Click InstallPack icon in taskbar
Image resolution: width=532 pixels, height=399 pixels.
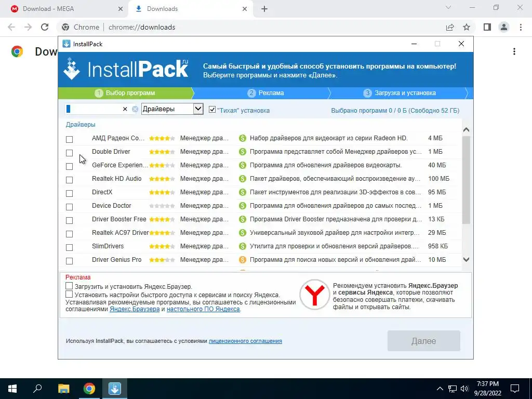pos(115,389)
